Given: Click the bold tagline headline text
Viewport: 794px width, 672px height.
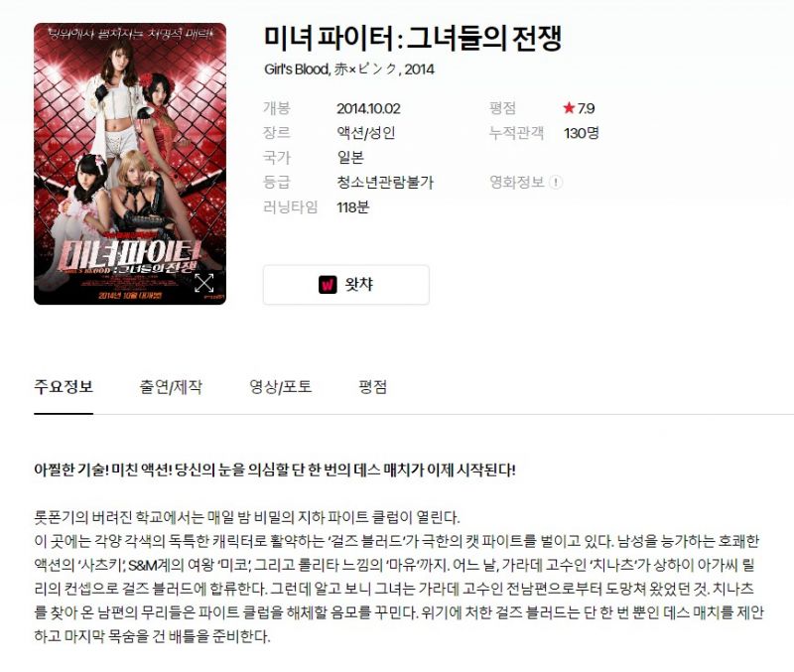Looking at the screenshot, I should pyautogui.click(x=275, y=470).
